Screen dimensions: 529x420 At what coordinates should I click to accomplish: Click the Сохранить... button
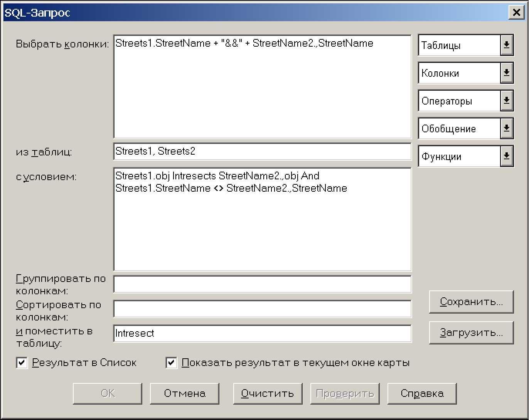(x=471, y=302)
